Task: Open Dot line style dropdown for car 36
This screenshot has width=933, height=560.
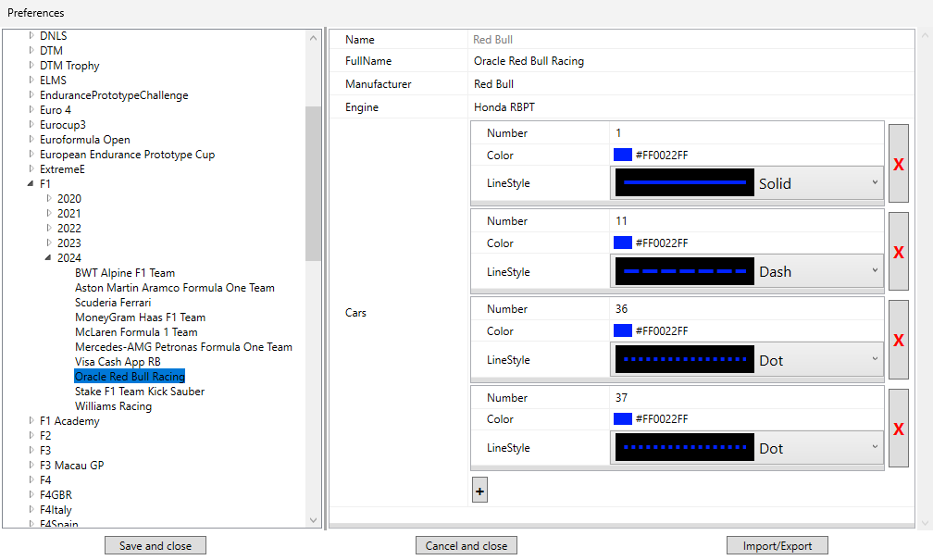Action: [x=747, y=359]
